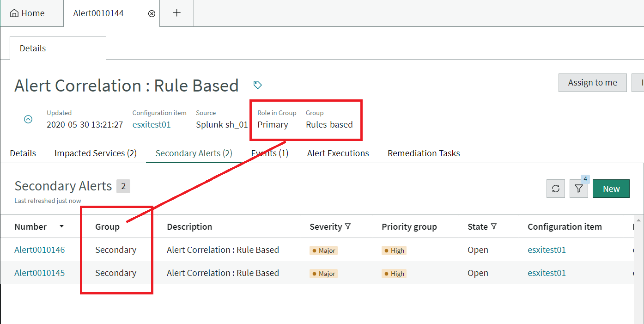Open the Severity column filter icon

(x=348, y=226)
